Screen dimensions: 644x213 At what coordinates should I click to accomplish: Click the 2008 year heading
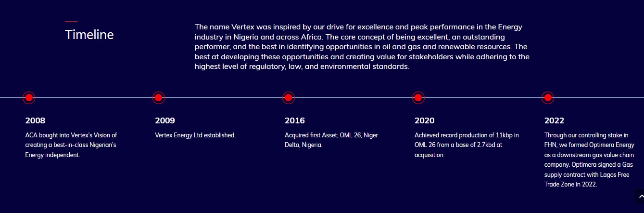[x=35, y=120]
